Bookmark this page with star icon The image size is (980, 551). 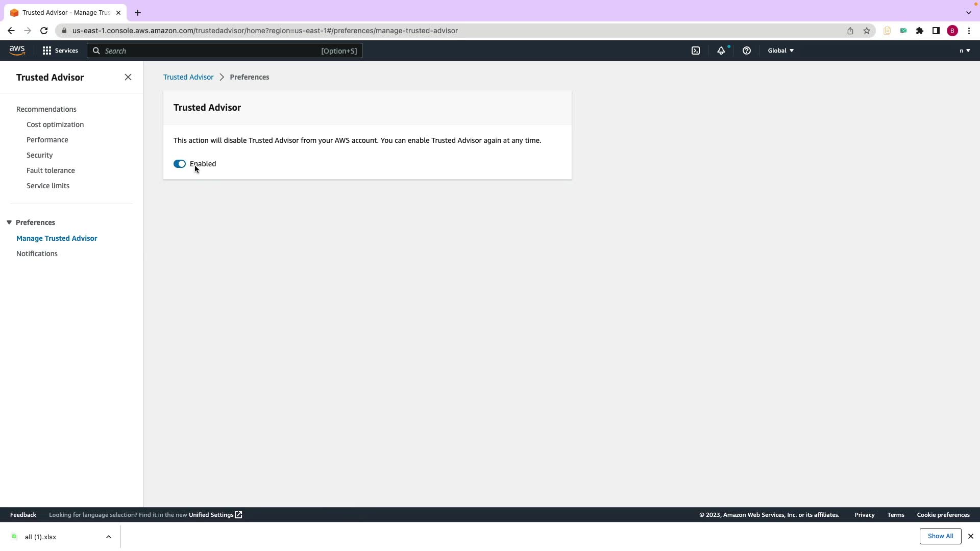pyautogui.click(x=867, y=31)
